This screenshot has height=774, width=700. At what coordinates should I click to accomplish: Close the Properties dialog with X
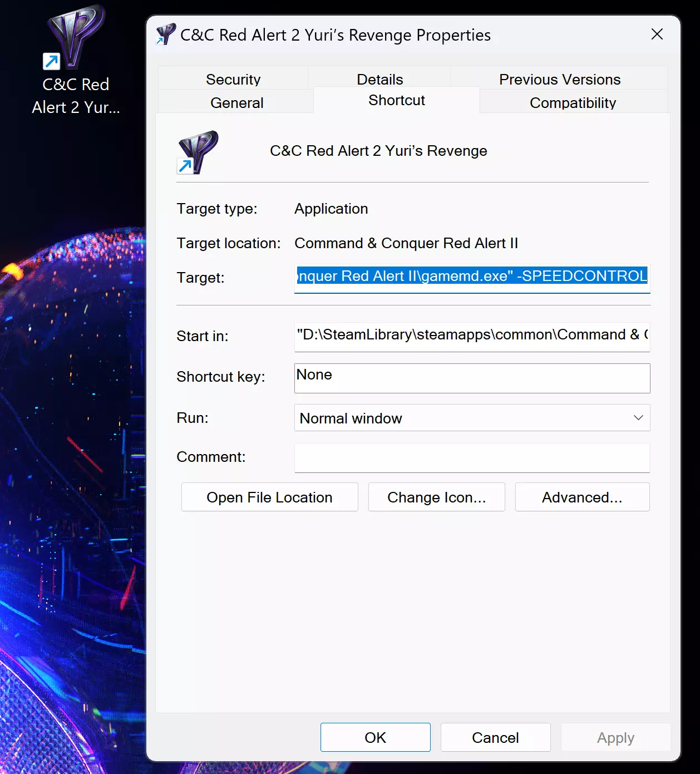[657, 34]
